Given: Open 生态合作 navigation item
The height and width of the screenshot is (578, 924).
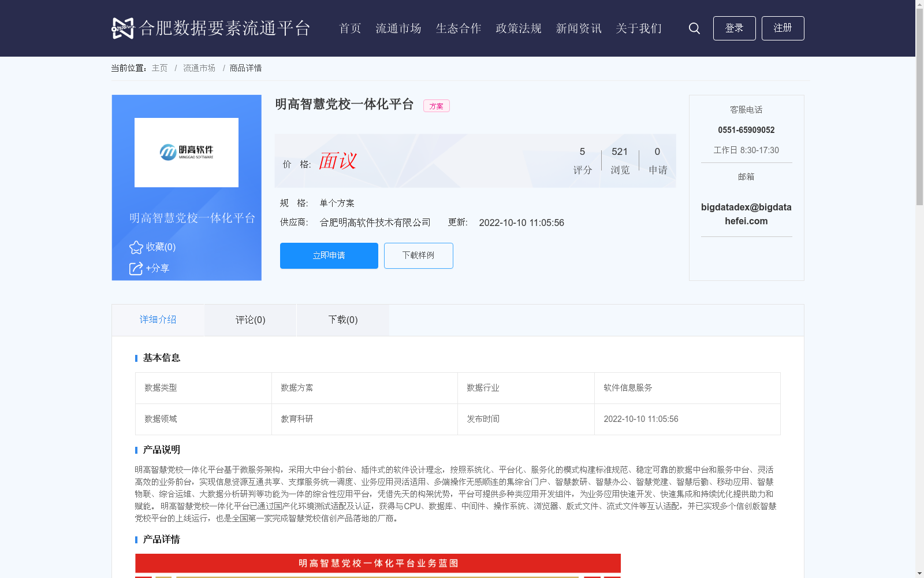Looking at the screenshot, I should pyautogui.click(x=459, y=28).
